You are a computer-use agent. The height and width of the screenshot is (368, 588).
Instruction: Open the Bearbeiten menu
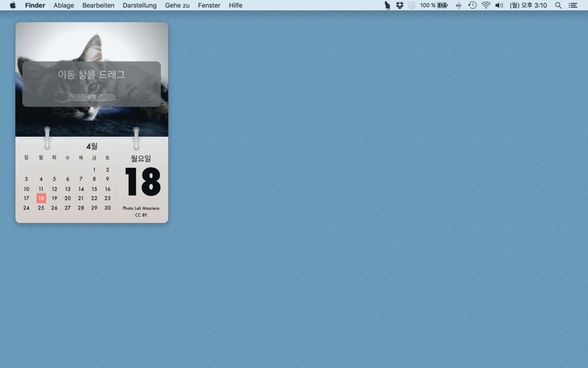point(98,5)
